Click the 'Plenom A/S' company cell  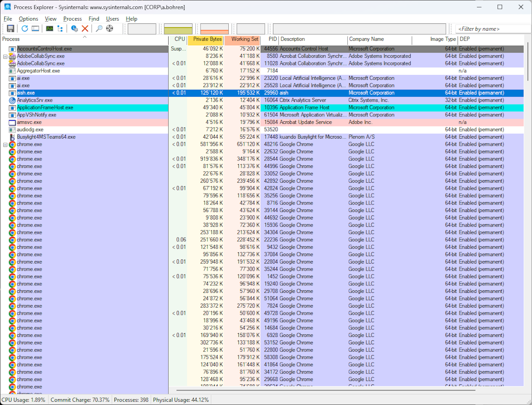[362, 137]
